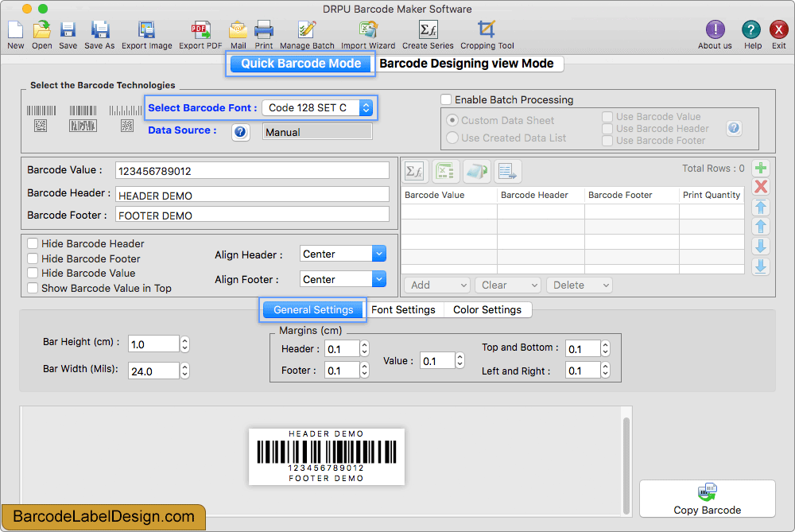This screenshot has width=795, height=532.
Task: Enable Batch Processing checkbox
Action: click(x=446, y=99)
